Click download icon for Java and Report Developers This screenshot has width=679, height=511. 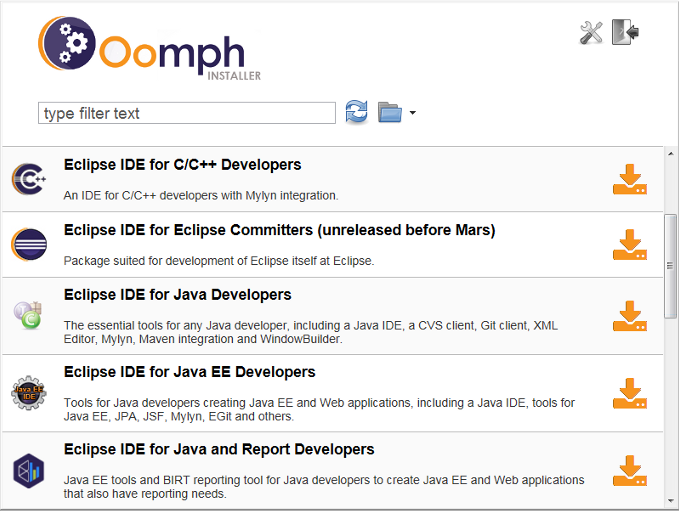[629, 470]
